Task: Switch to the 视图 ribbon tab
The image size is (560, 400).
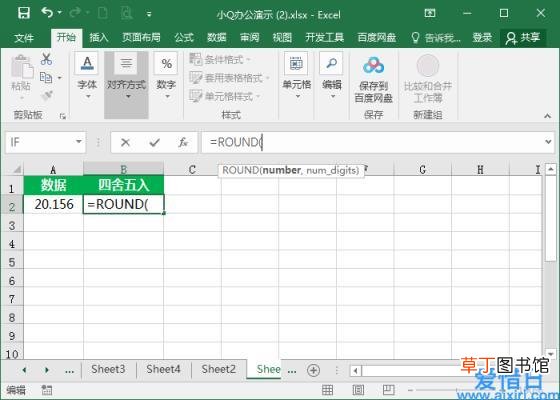Action: point(282,38)
